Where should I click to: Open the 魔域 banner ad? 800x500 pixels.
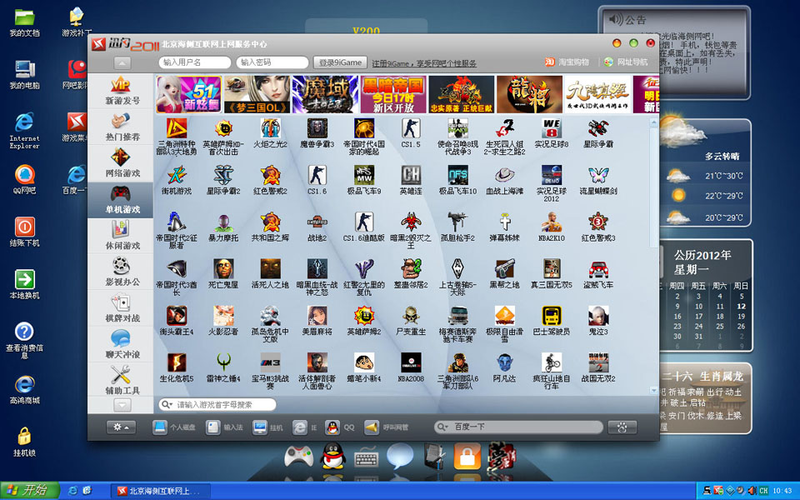coord(325,94)
